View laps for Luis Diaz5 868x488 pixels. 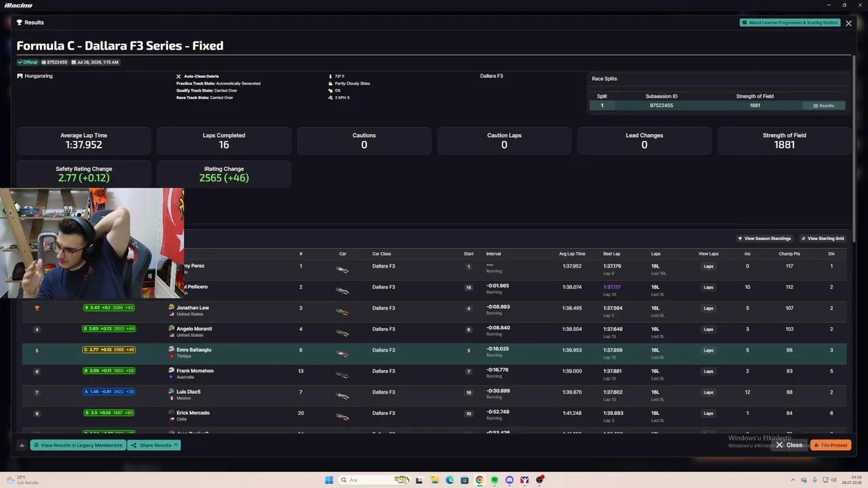pos(709,392)
